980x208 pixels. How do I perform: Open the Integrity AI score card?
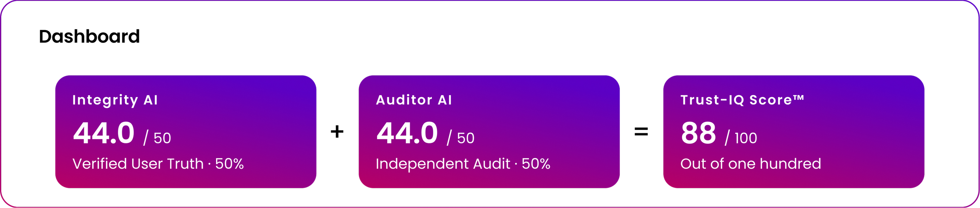pos(186,131)
